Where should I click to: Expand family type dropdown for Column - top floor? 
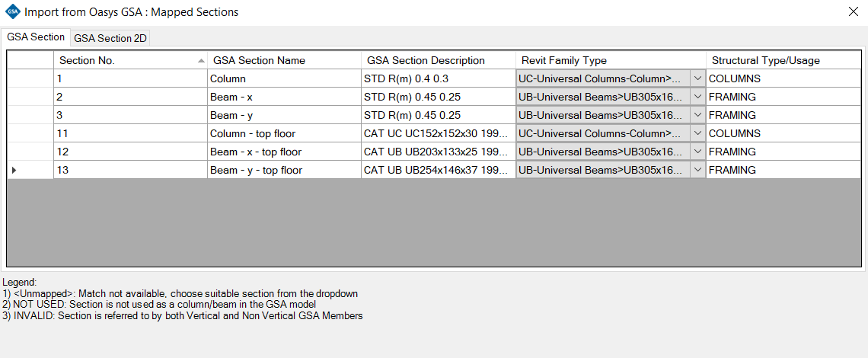pos(697,133)
